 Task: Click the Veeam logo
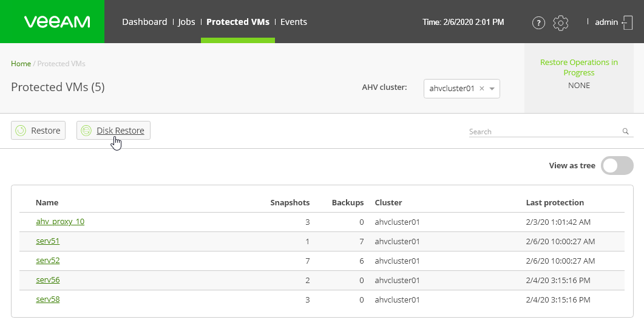(57, 22)
